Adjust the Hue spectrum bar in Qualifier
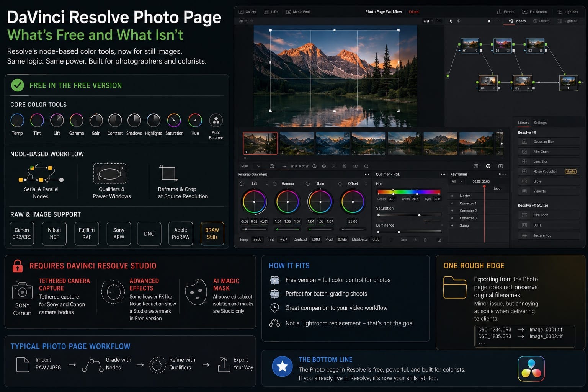 coord(409,192)
